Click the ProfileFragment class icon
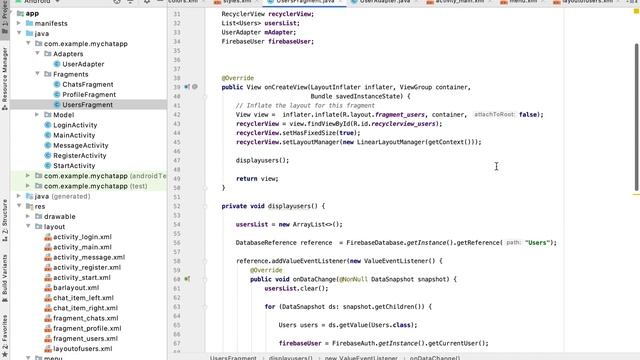The image size is (640, 360). [57, 95]
